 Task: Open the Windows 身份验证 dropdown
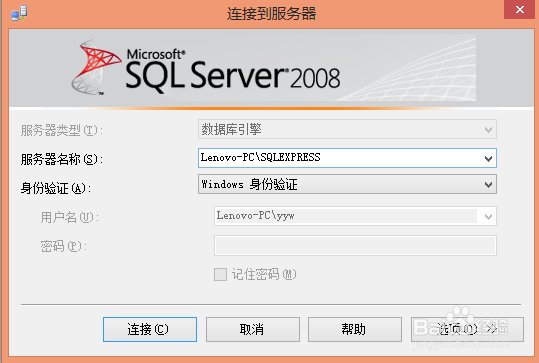pyautogui.click(x=347, y=184)
